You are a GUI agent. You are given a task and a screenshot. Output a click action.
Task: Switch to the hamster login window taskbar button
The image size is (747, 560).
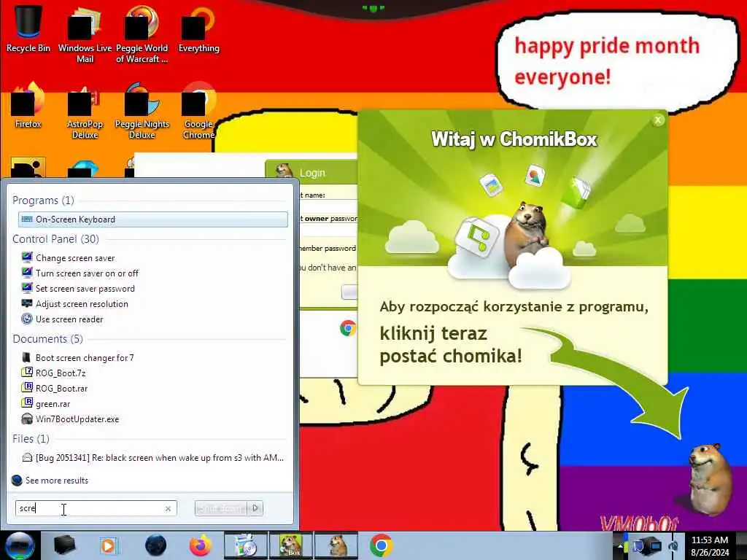coord(336,545)
